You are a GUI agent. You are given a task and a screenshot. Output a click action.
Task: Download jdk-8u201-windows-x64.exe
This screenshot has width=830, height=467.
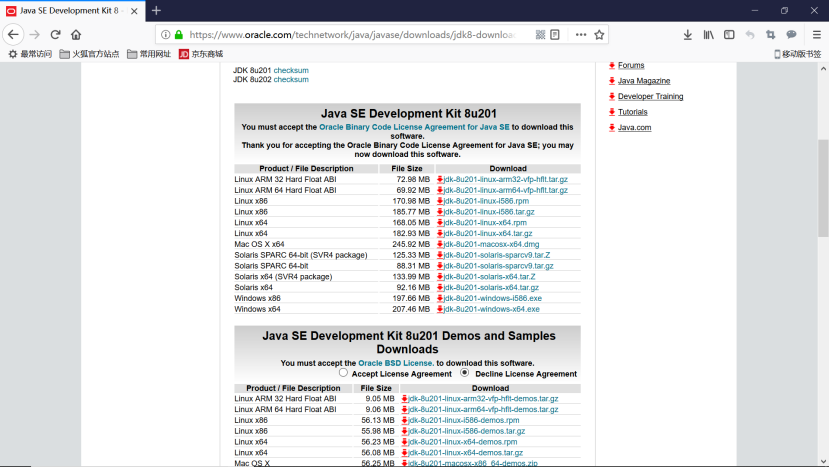[x=491, y=309]
